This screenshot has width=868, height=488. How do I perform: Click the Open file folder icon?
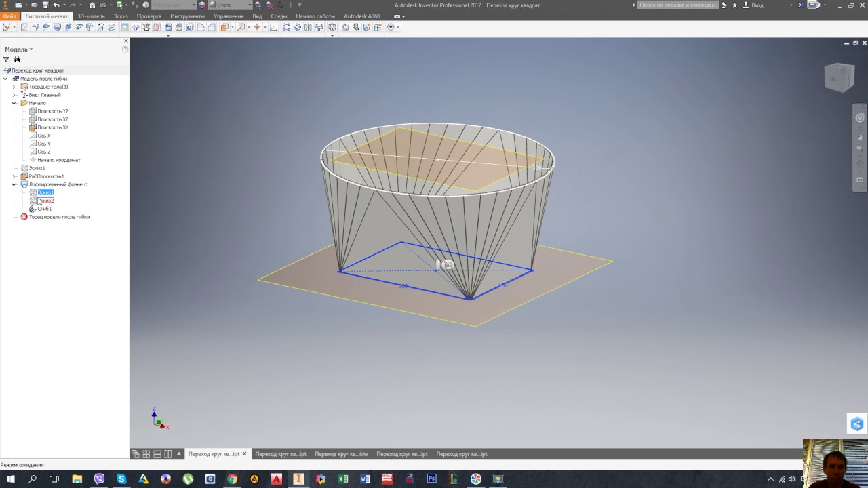coord(35,5)
